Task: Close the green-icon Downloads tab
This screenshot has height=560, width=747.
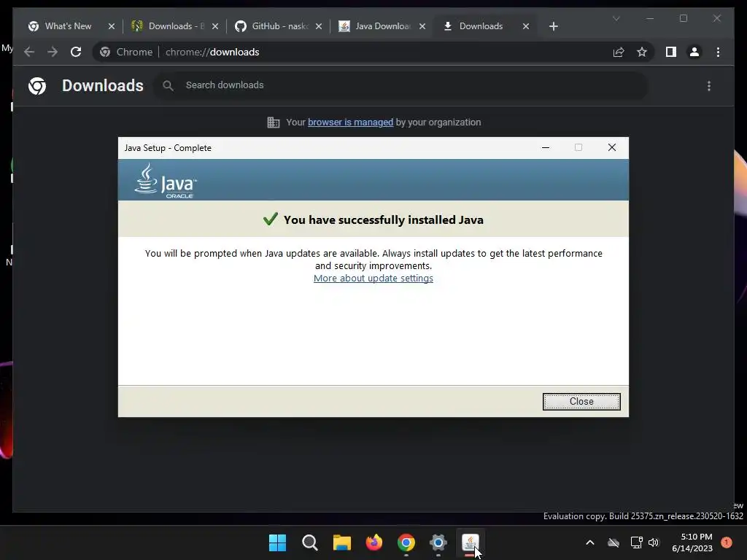Action: coord(215,26)
